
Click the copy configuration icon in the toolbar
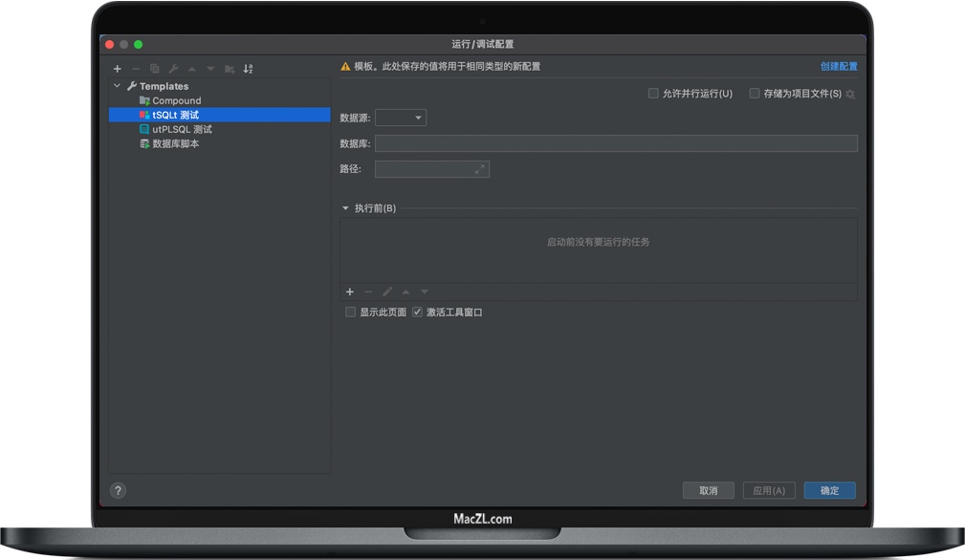tap(154, 68)
